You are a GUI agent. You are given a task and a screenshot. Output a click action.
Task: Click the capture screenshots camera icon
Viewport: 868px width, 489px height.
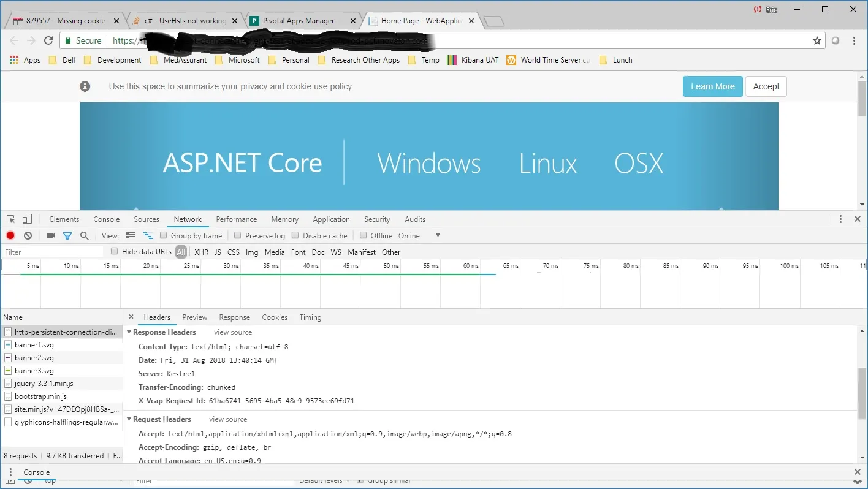click(50, 235)
